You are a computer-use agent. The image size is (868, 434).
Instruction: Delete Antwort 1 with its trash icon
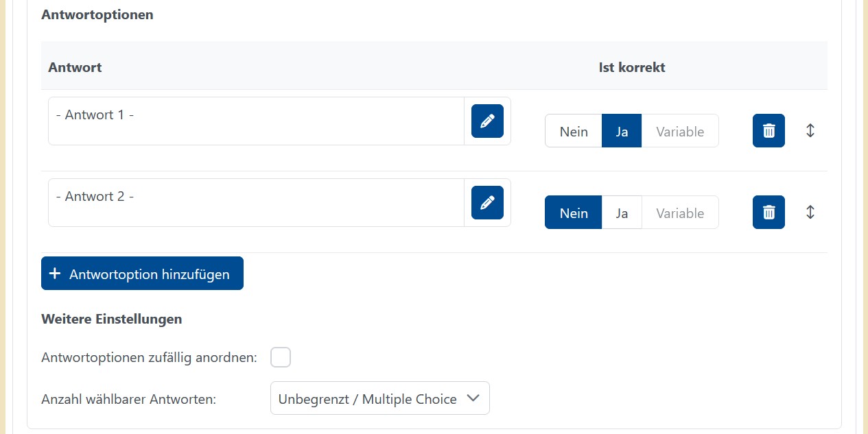[x=769, y=131]
